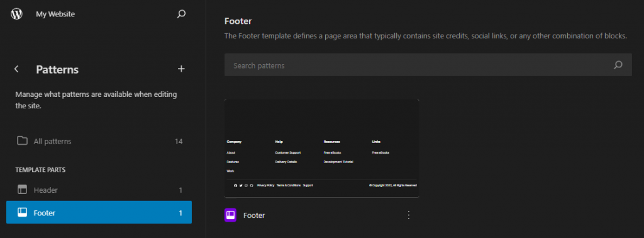Go back using the chevron beside Patterns
The height and width of the screenshot is (238, 644).
tap(16, 69)
